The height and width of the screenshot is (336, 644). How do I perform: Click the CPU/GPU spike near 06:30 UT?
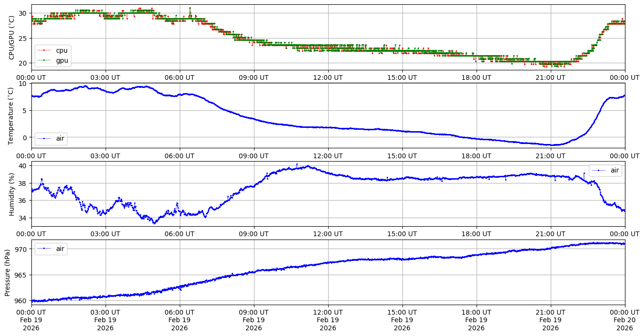(190, 8)
